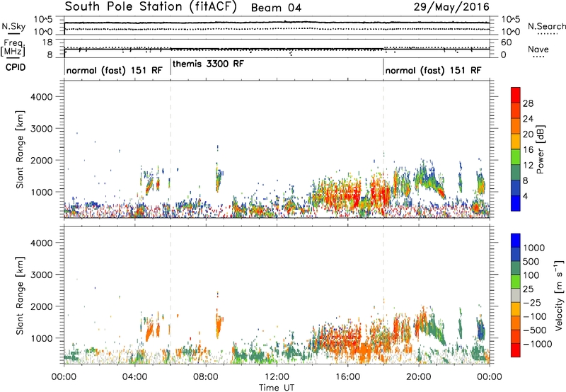Viewport: 566px width, 392px height.
Task: Select the Beam 04 label
Action: (x=276, y=8)
